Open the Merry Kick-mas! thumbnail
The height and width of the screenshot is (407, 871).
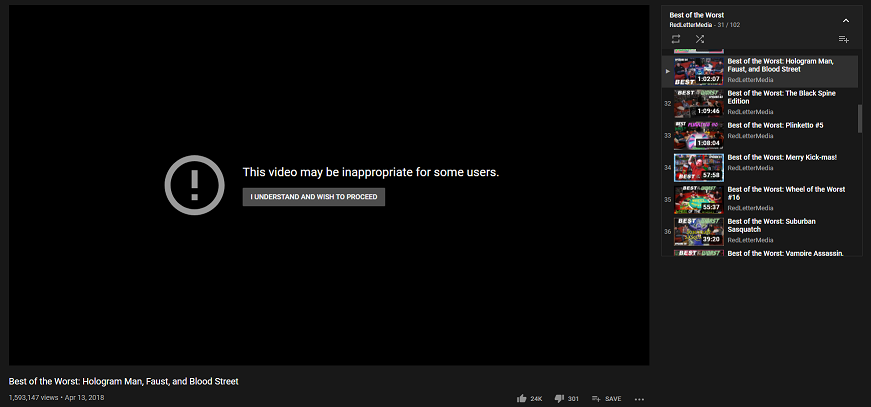(x=699, y=168)
